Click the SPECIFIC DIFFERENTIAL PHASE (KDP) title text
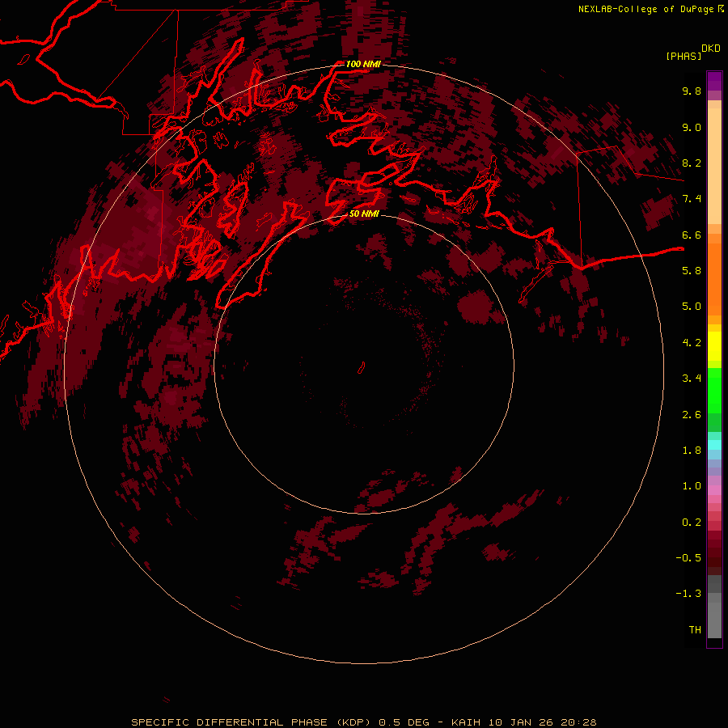This screenshot has height=728, width=728. 250,722
